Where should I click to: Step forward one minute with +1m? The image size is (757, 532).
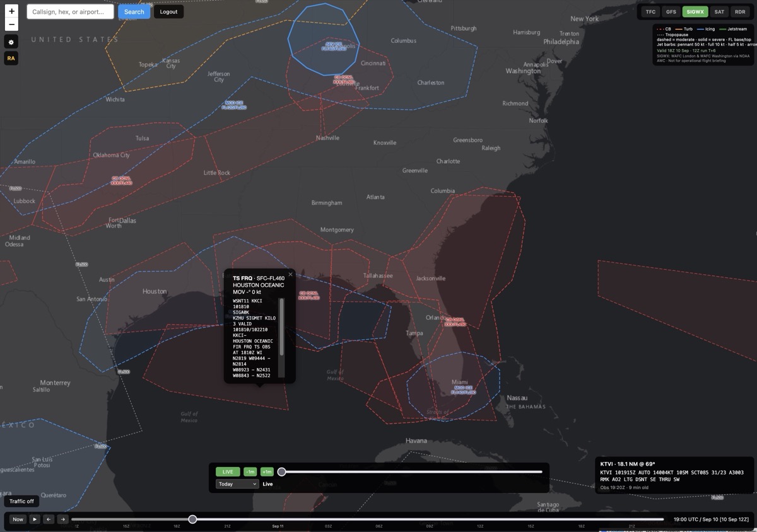point(267,471)
